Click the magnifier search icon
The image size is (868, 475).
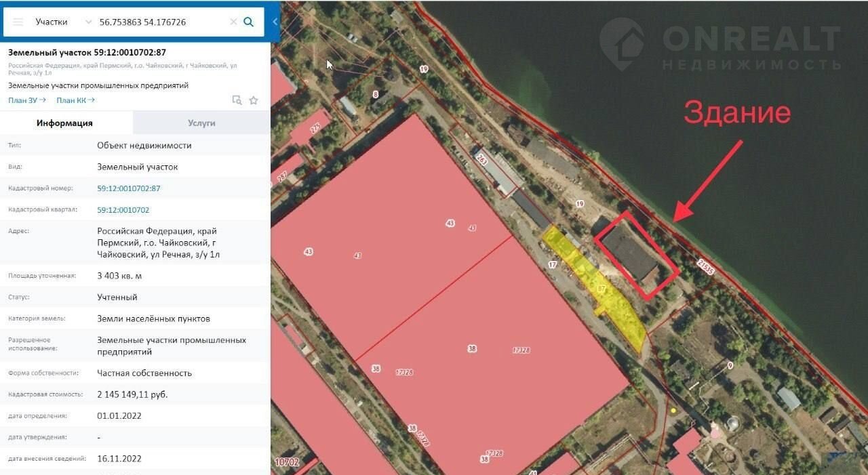249,22
